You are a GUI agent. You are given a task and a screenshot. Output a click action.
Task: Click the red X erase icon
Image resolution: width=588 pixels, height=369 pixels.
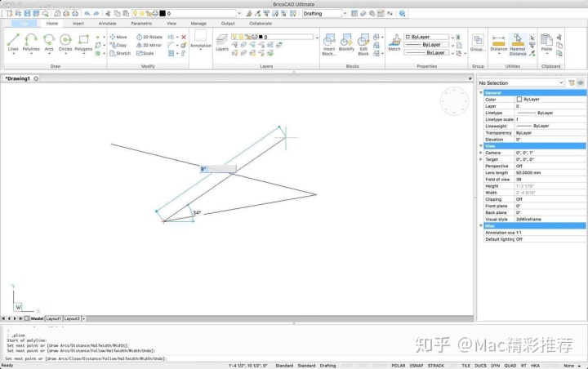[x=184, y=37]
